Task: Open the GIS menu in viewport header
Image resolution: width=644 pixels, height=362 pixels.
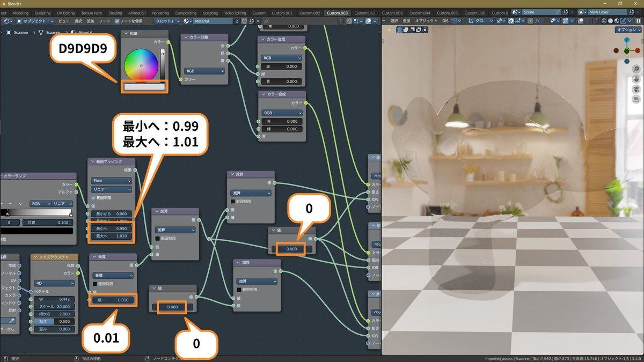Action: pyautogui.click(x=445, y=21)
